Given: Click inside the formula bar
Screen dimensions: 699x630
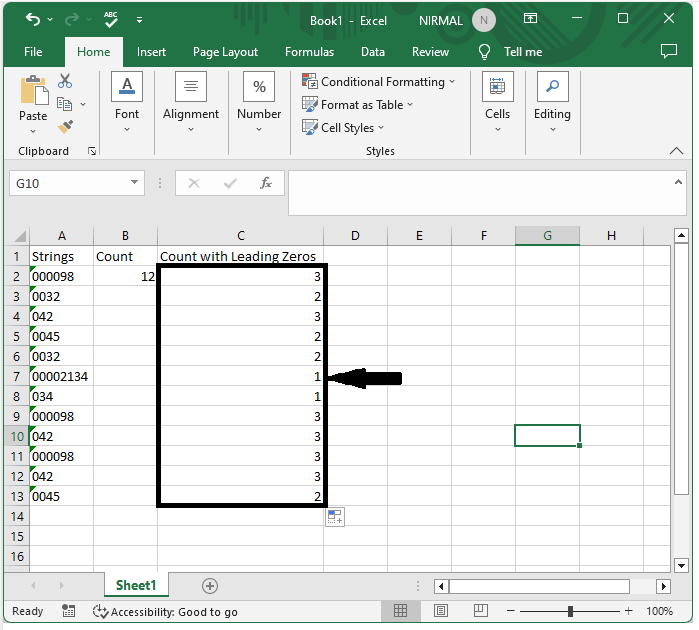Looking at the screenshot, I should point(480,193).
